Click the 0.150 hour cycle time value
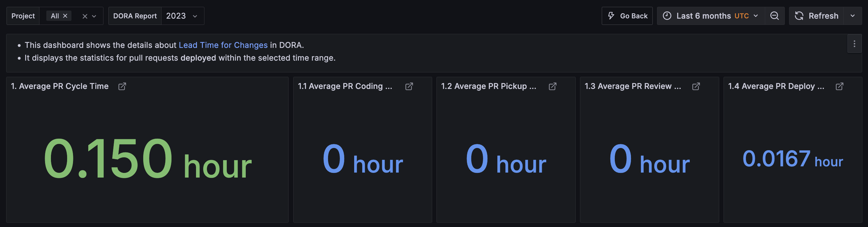 [x=147, y=158]
